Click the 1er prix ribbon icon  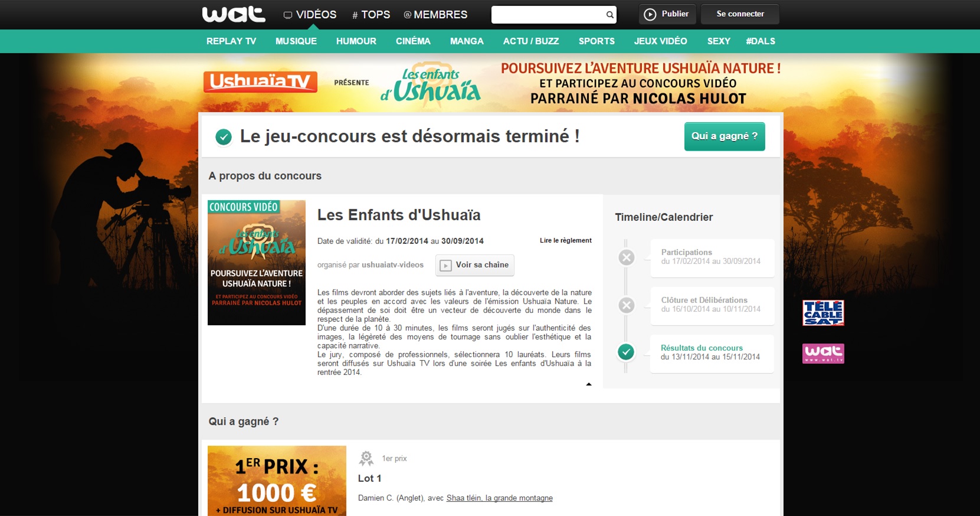(366, 458)
